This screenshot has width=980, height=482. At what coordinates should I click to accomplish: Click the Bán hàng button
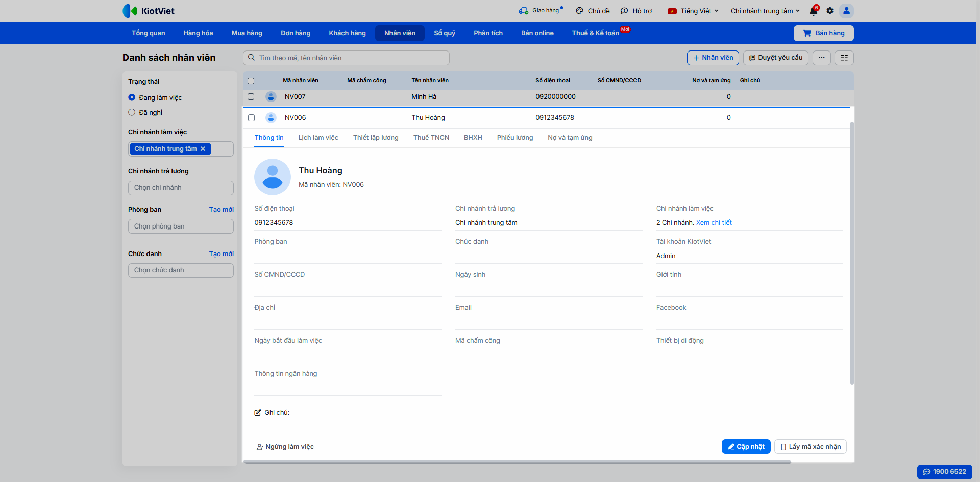[x=824, y=33]
